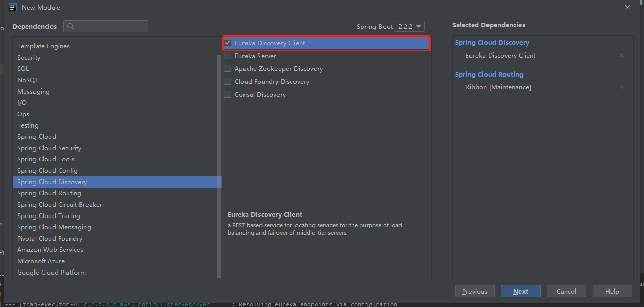Click the search magnifier icon in Dependencies field
Image resolution: width=644 pixels, height=307 pixels.
(71, 26)
